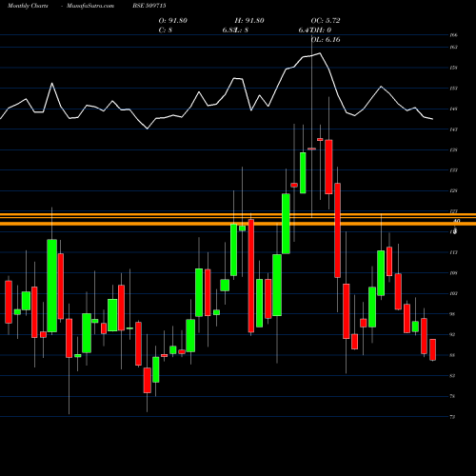Click the 'DH: 0' readout
476x476 pixels.
tap(320, 30)
